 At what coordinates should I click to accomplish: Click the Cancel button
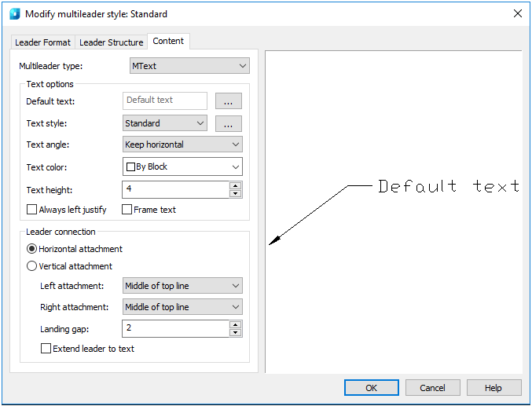(432, 388)
